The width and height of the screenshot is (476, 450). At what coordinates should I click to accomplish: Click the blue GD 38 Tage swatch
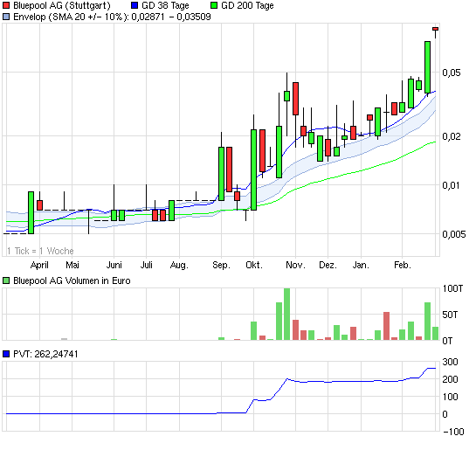click(135, 5)
